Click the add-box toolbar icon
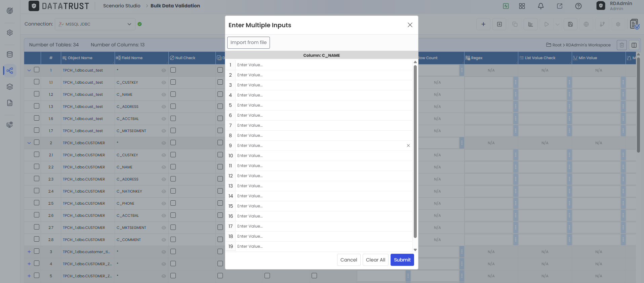 499,24
